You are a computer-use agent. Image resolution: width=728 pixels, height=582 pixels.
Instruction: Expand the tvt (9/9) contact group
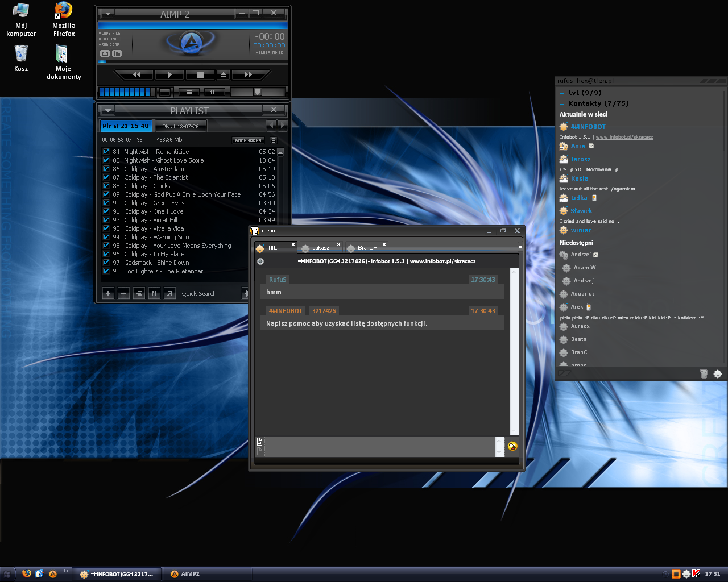coord(562,93)
